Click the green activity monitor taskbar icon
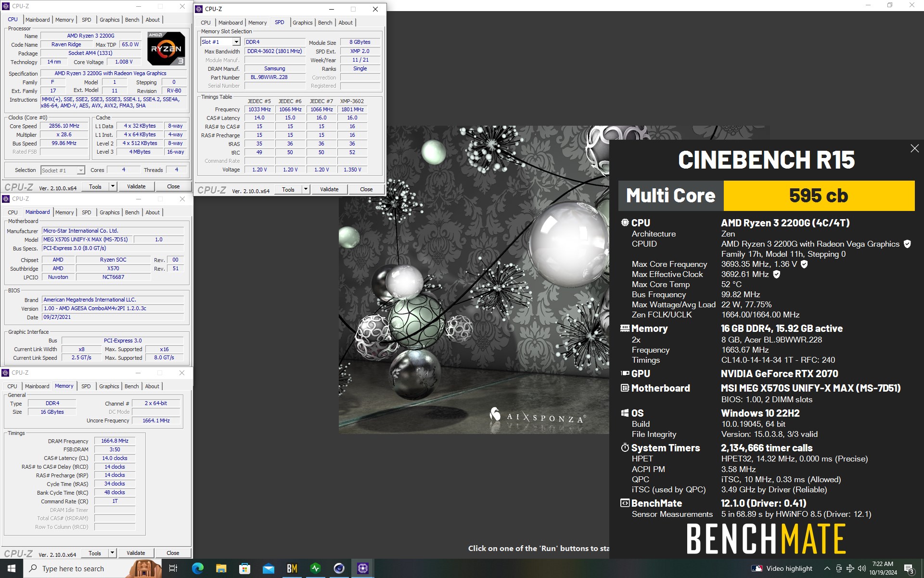924x578 pixels. coord(315,568)
